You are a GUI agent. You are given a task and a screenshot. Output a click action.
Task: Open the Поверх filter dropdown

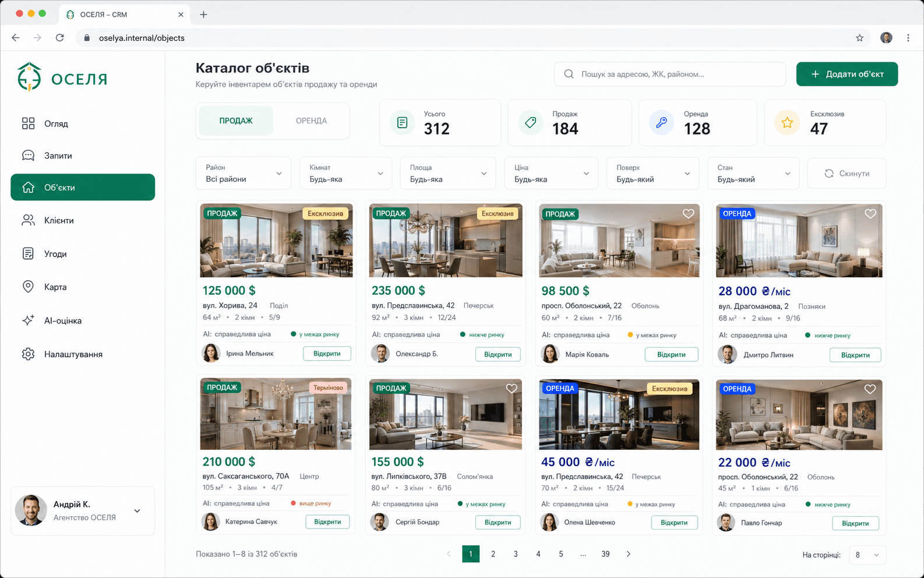[x=653, y=173]
